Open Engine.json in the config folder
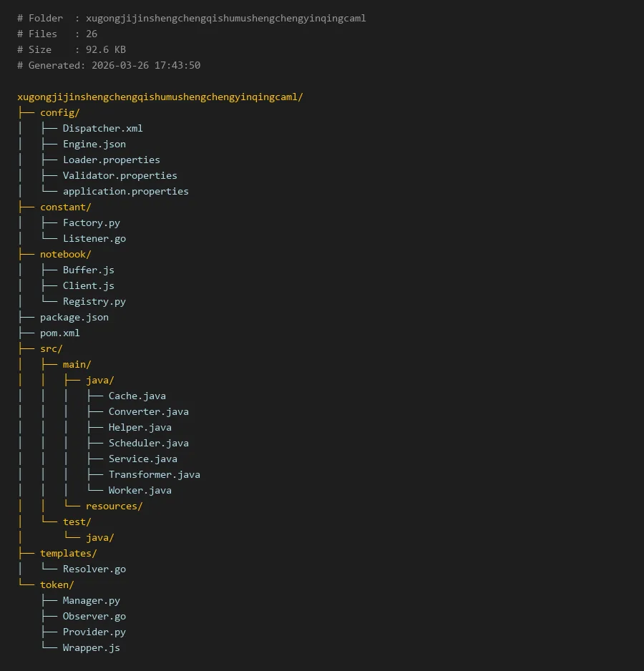Screen dimensions: 644x671 [94, 144]
